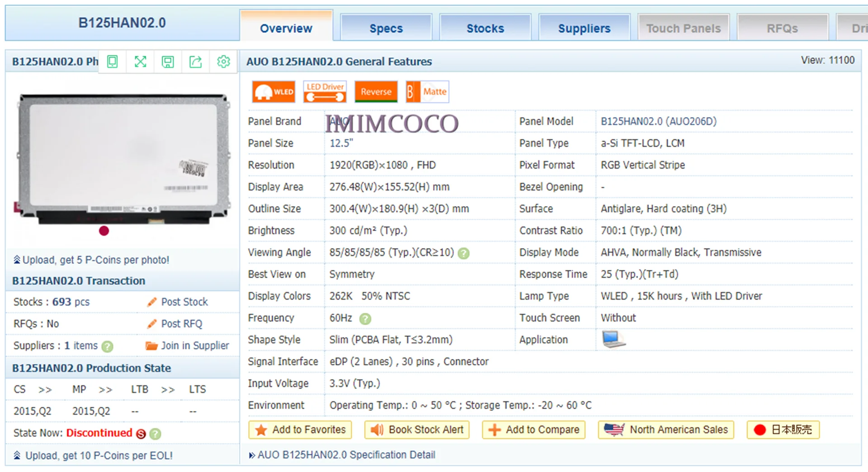This screenshot has width=868, height=472.
Task: Click the 1 items suppliers count
Action: (81, 345)
